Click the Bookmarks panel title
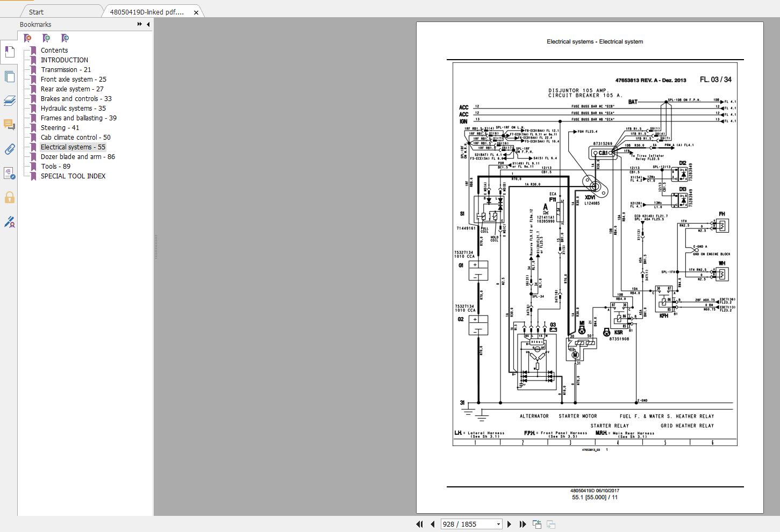The width and height of the screenshot is (780, 532). click(35, 24)
